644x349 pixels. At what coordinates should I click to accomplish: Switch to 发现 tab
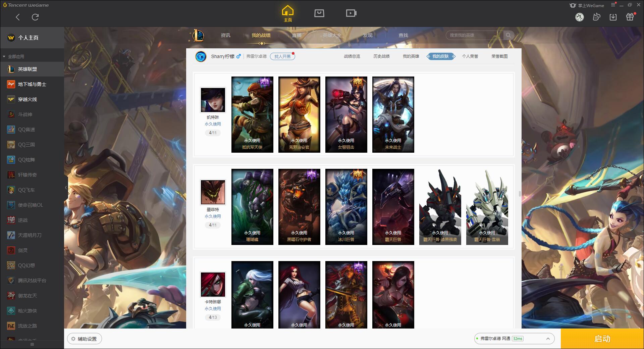[368, 35]
